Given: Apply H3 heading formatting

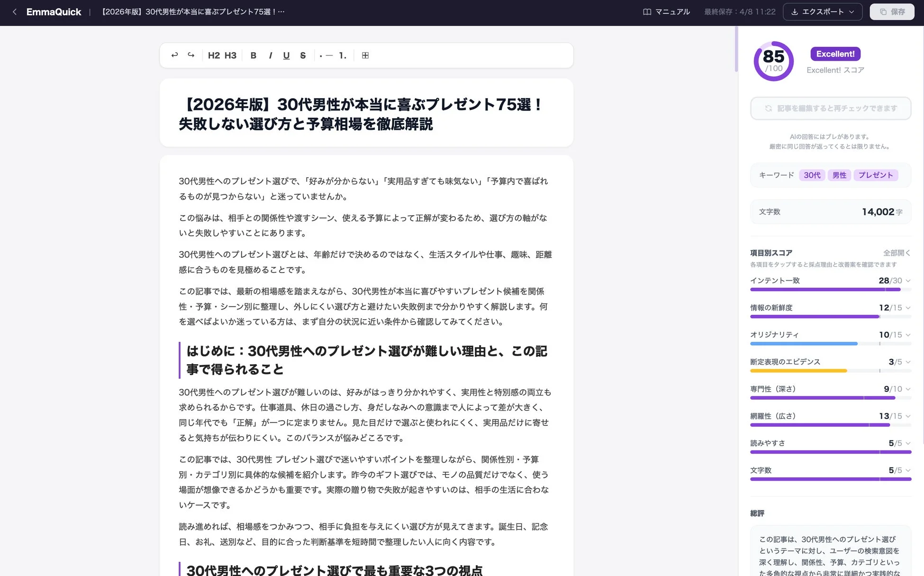Looking at the screenshot, I should 231,55.
